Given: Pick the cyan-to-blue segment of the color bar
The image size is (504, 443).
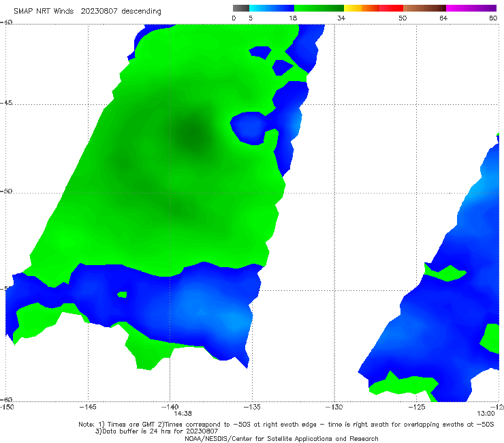Looking at the screenshot, I should [272, 8].
